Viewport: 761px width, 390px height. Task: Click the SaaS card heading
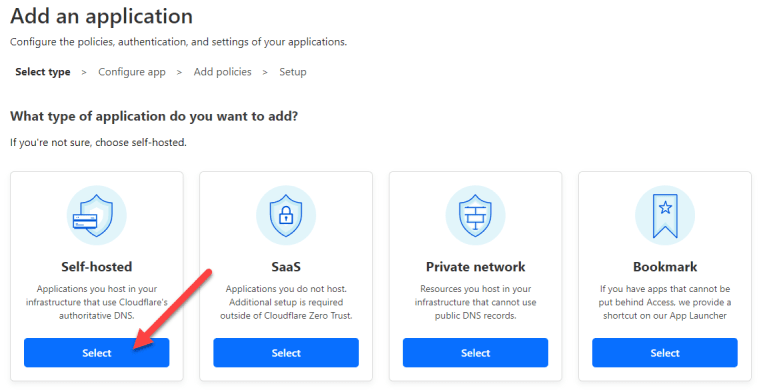click(286, 267)
